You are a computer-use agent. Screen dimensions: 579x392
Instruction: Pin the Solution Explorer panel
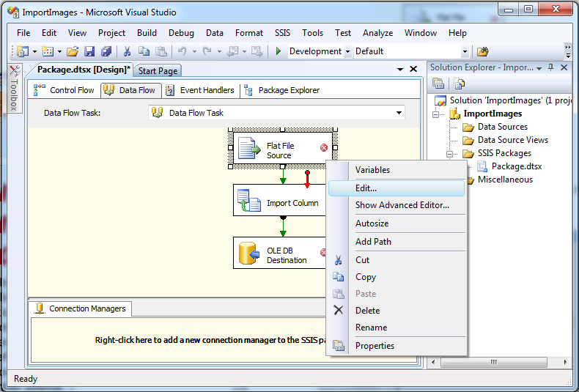point(551,67)
